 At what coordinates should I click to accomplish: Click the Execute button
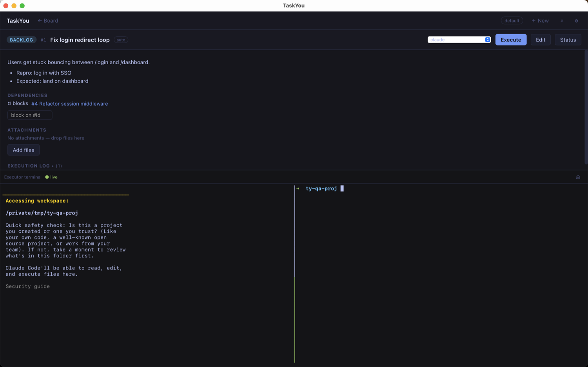pos(511,40)
